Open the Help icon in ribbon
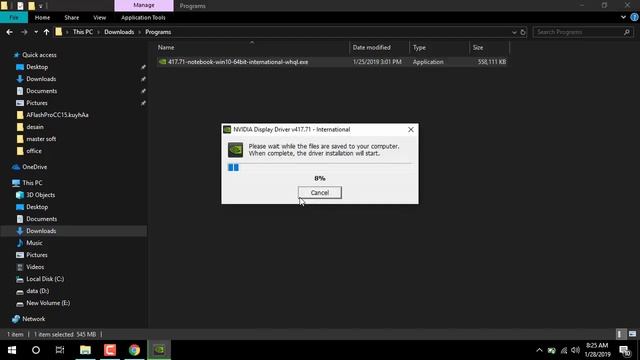This screenshot has width=640, height=360. point(634,17)
